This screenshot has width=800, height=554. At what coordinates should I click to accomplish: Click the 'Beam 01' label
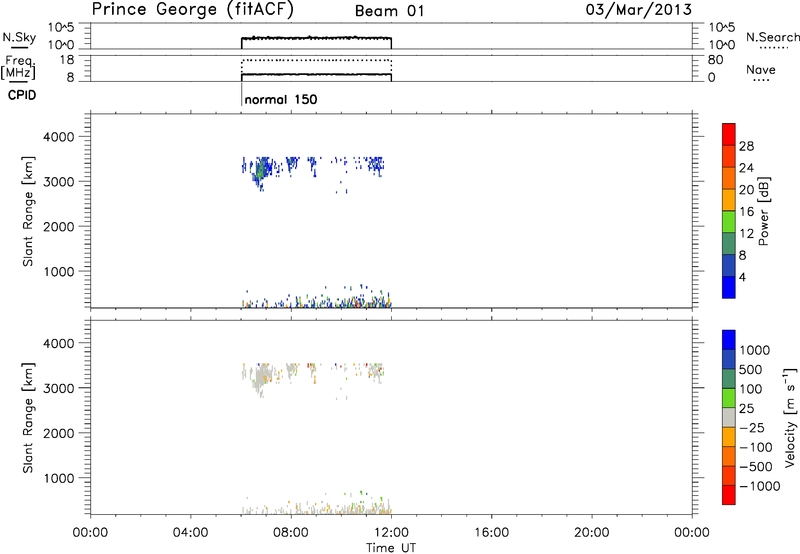tap(389, 11)
